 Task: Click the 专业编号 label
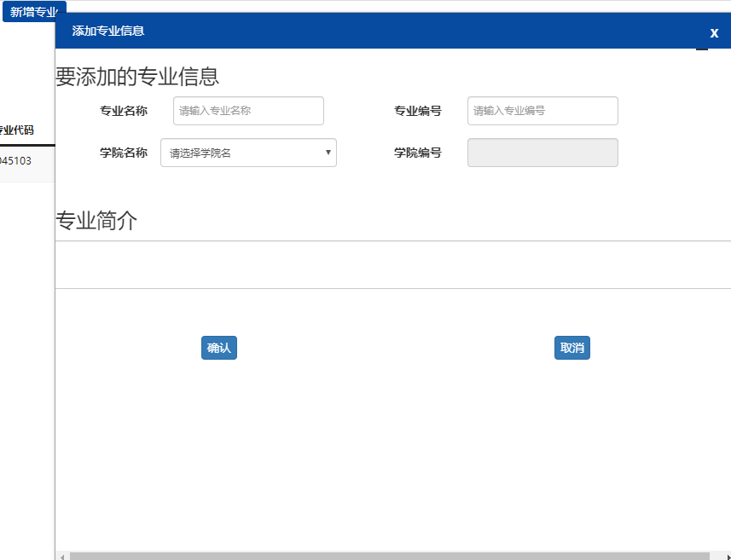[418, 111]
